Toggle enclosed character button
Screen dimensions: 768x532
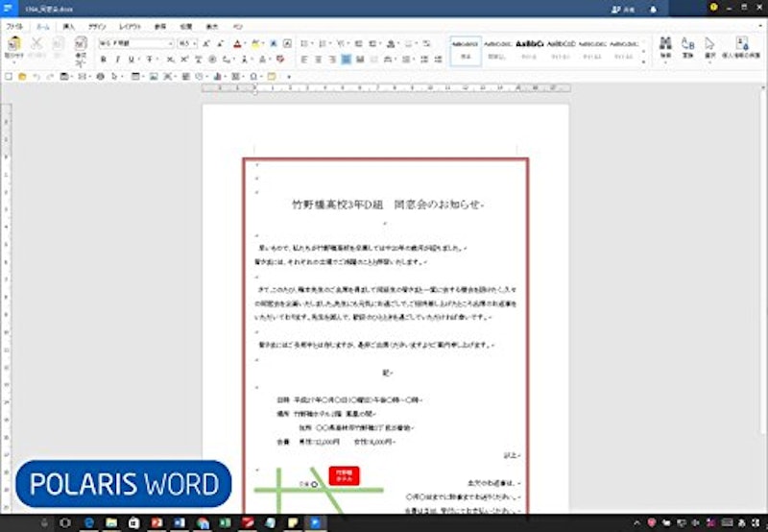212,60
